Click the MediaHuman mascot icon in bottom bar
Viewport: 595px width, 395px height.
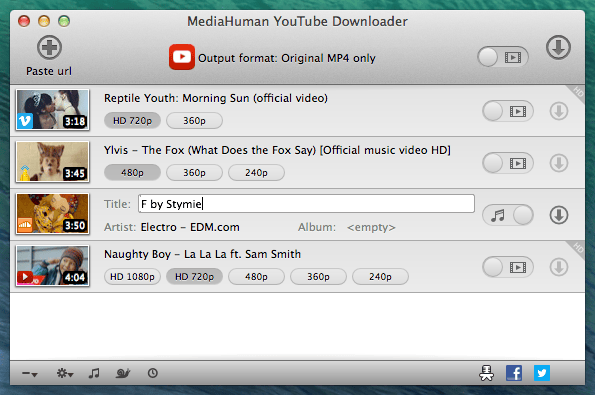[x=486, y=373]
